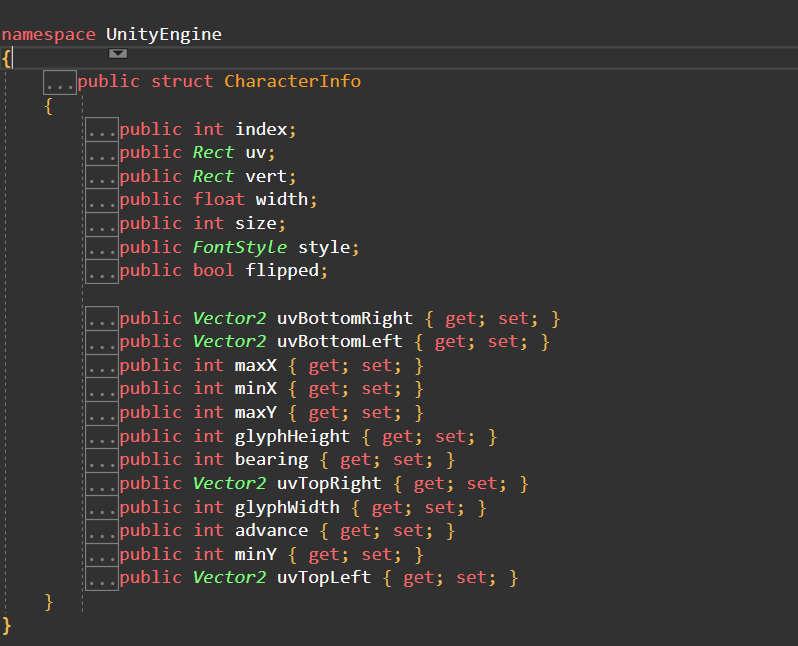The width and height of the screenshot is (798, 646).
Task: Click the 'uvBottomRight' property name
Action: 345,318
